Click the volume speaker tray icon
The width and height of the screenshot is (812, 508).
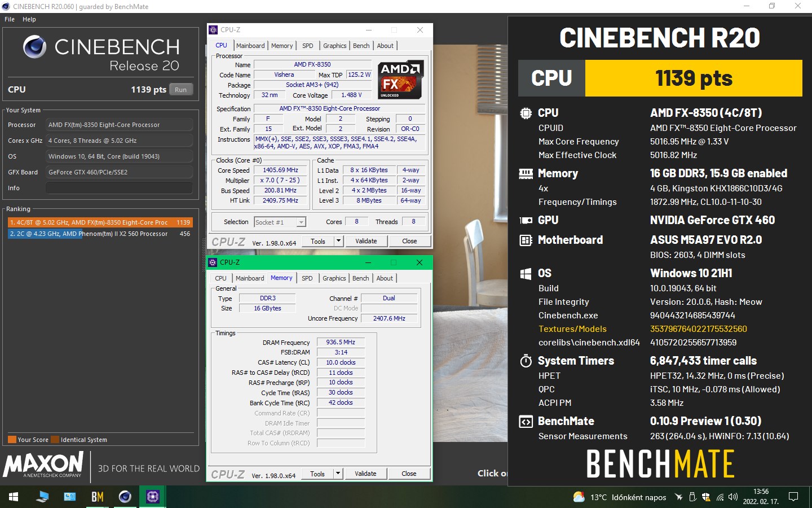(733, 497)
